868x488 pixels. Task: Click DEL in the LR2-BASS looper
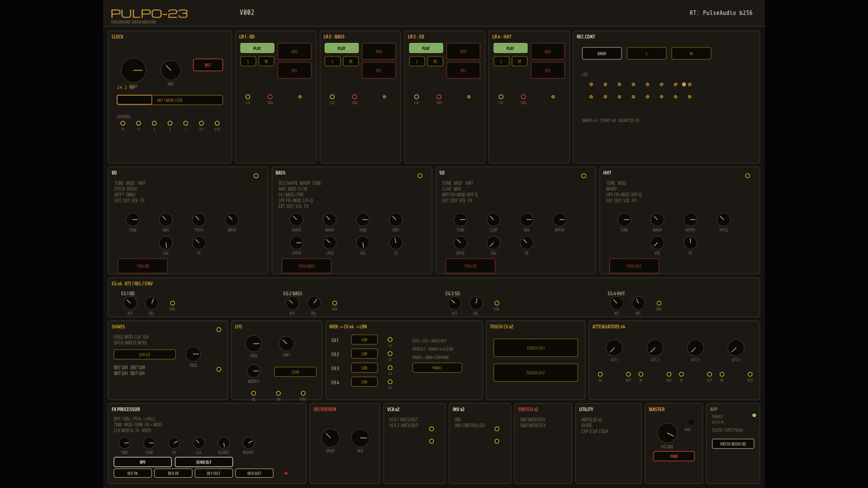click(379, 70)
